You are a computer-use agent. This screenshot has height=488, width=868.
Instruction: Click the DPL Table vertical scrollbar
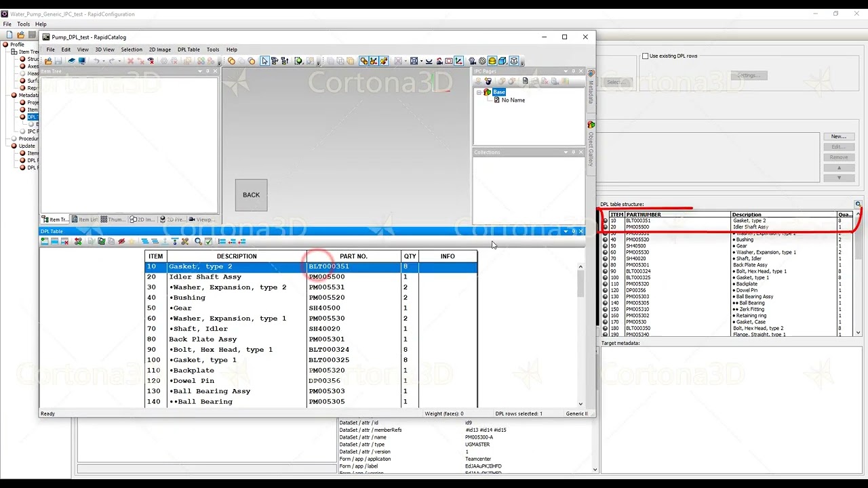click(x=580, y=334)
